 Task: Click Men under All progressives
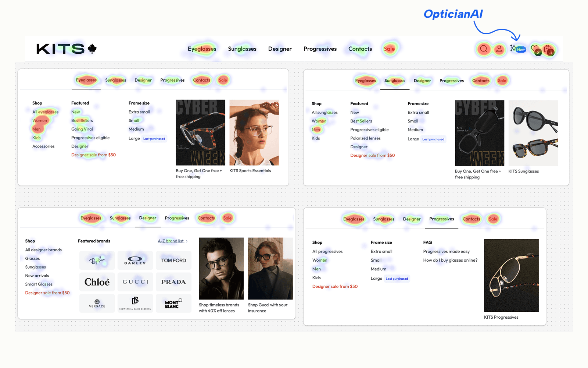(x=316, y=269)
